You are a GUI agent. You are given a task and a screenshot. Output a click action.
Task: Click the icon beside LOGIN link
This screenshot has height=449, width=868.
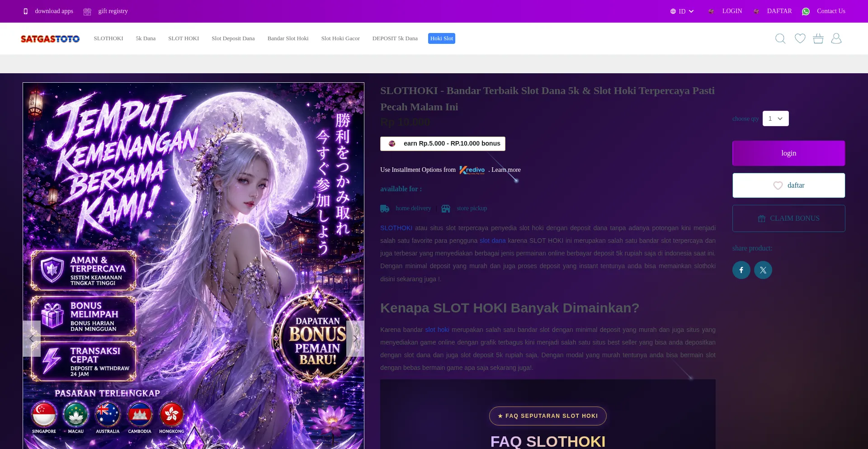711,11
